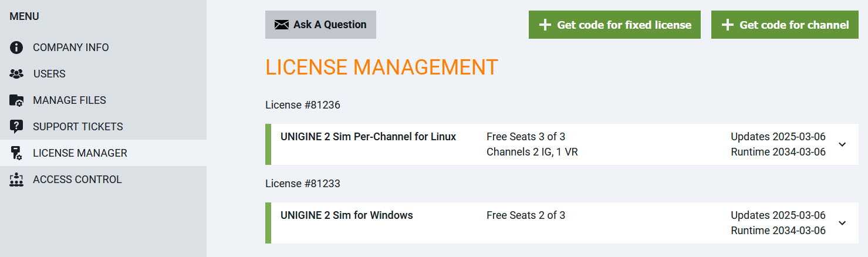868x257 pixels.
Task: Expand the Sim Per-Channel for Linux license chevron
Action: pos(842,144)
